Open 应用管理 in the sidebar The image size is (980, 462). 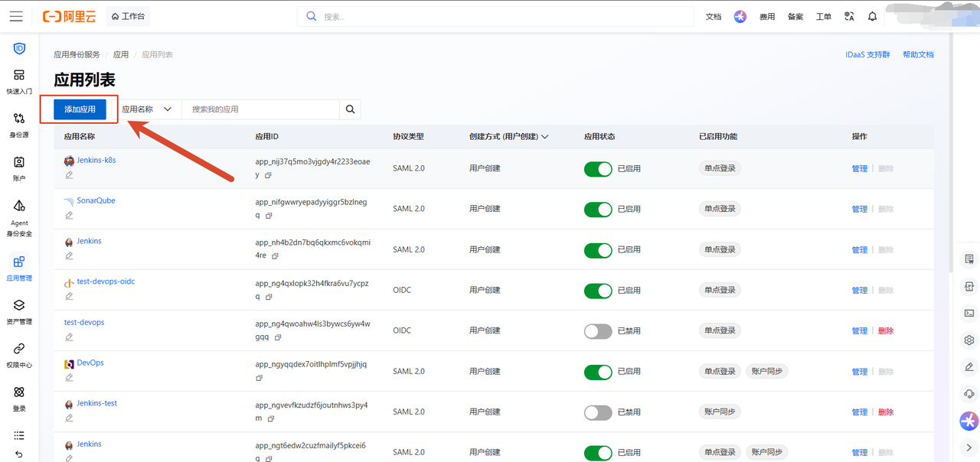[x=19, y=269]
